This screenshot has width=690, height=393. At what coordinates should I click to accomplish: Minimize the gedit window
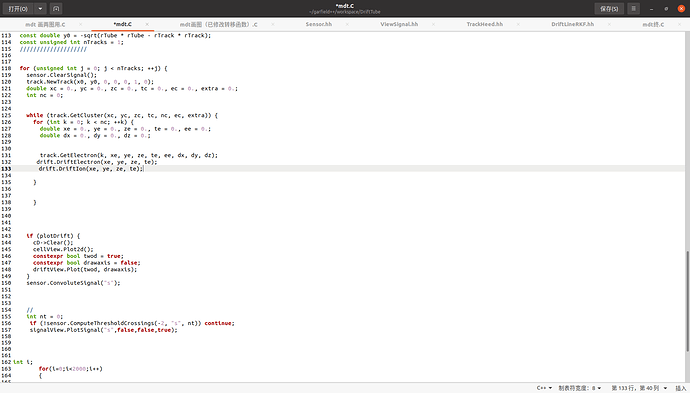pos(652,8)
